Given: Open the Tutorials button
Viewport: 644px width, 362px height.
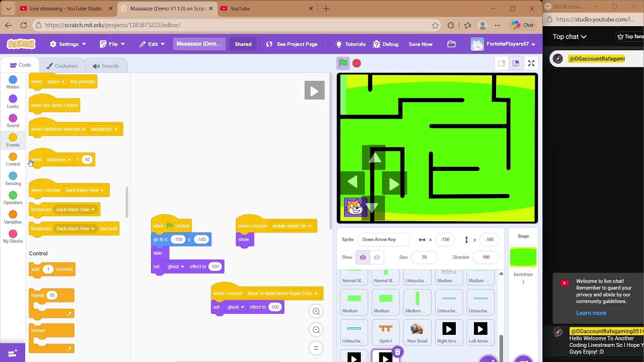Looking at the screenshot, I should pos(350,44).
